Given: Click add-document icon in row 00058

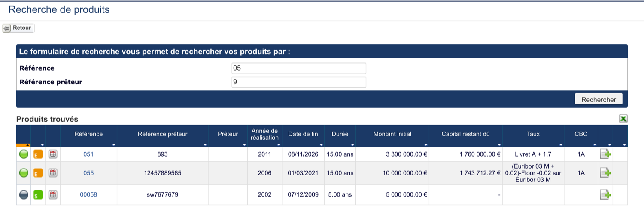Looking at the screenshot, I should [605, 195].
